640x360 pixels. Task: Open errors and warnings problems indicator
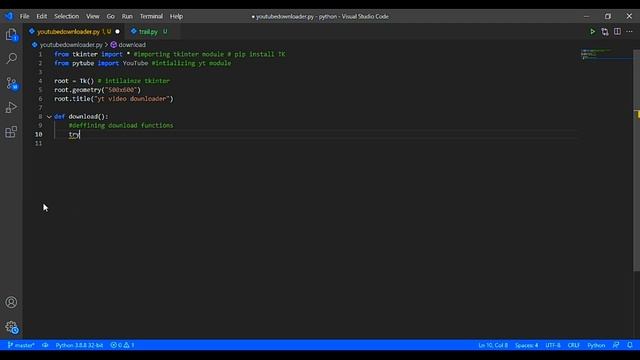click(x=122, y=345)
